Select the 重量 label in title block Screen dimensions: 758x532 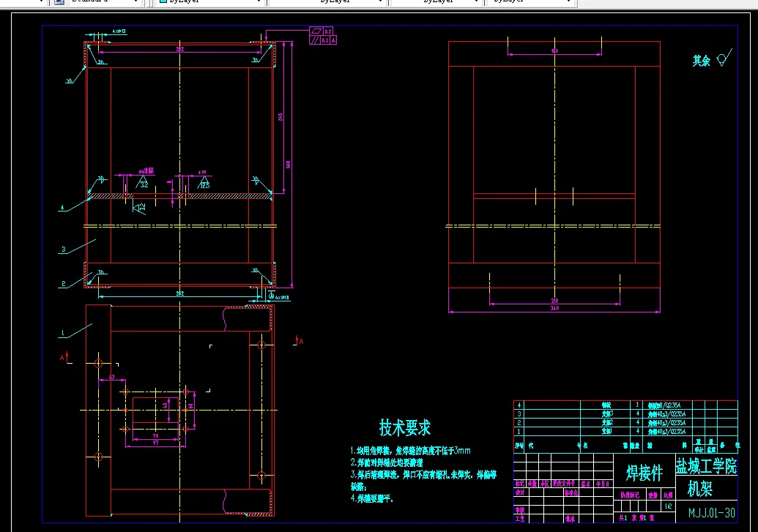[x=653, y=495]
